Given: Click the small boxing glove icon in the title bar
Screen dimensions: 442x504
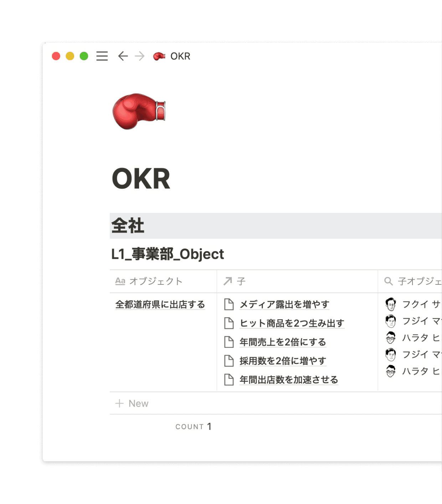Looking at the screenshot, I should point(159,56).
